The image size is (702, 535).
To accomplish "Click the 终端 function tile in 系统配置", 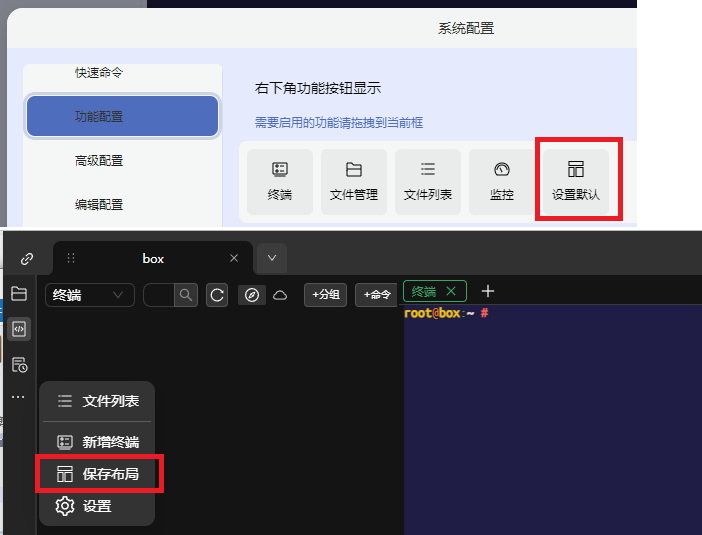I will [280, 182].
